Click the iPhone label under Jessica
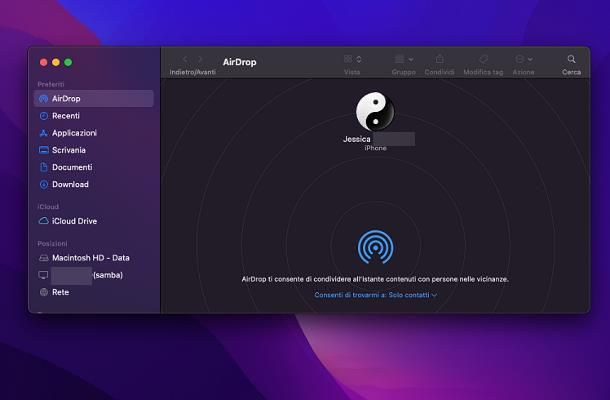The image size is (610, 400). pyautogui.click(x=375, y=148)
